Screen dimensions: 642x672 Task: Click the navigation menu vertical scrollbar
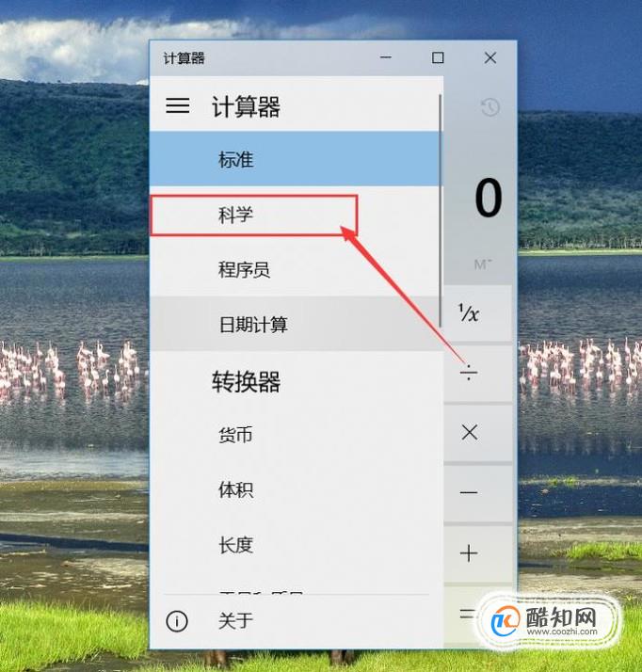(x=441, y=210)
